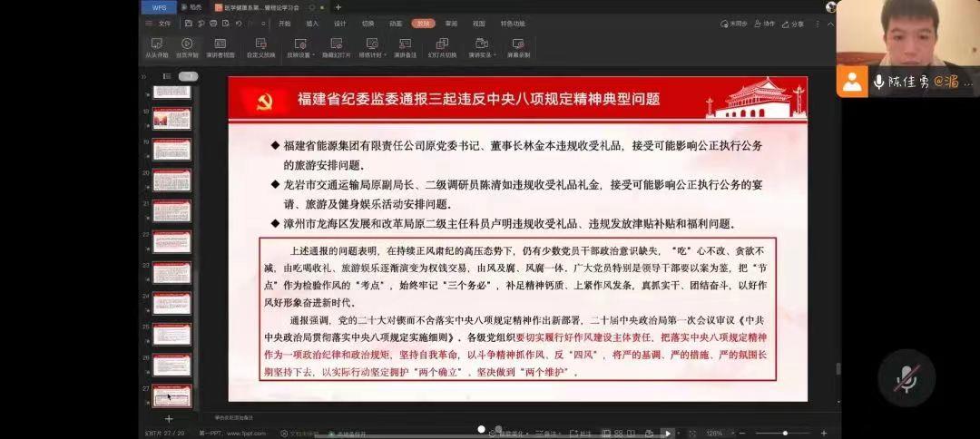Adjust the zoom slider handle
Viewport: 980px width, 439px height.
(785, 433)
